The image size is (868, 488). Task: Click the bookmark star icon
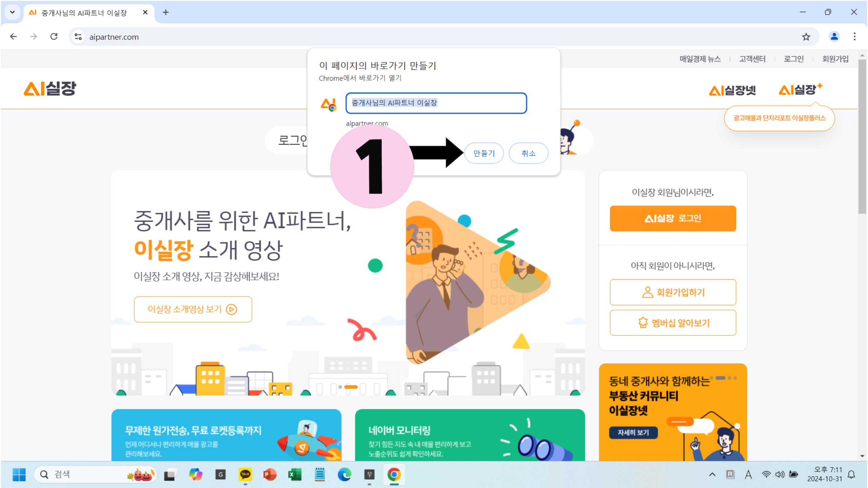[x=806, y=37]
